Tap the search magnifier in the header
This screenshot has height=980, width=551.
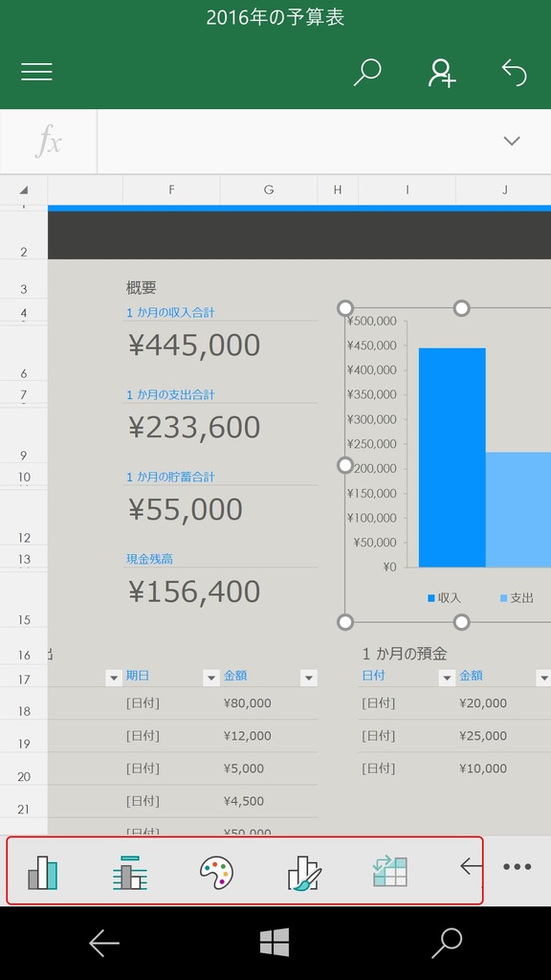(x=367, y=73)
